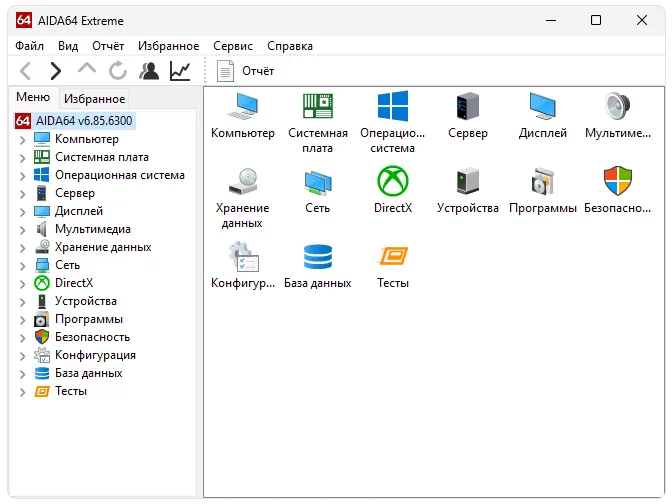Screen dimensions: 672x504
Task: Open the Устройства large icon
Action: pos(468,181)
